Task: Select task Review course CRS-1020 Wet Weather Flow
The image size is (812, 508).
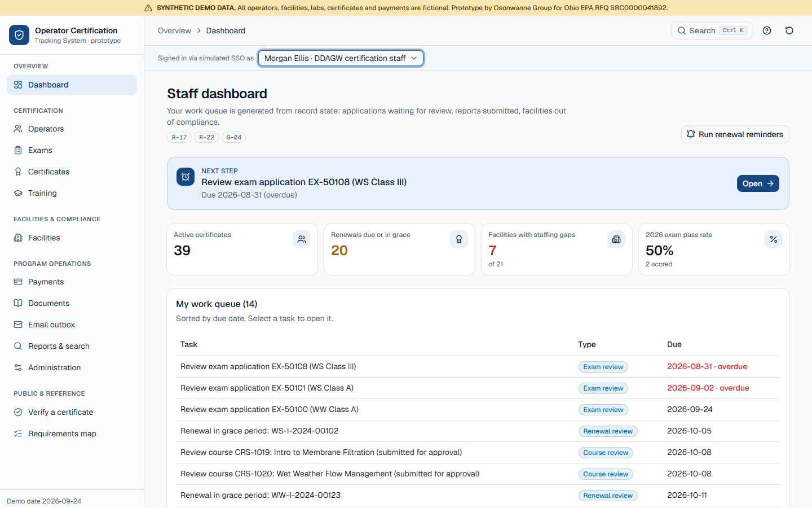Action: tap(478, 474)
